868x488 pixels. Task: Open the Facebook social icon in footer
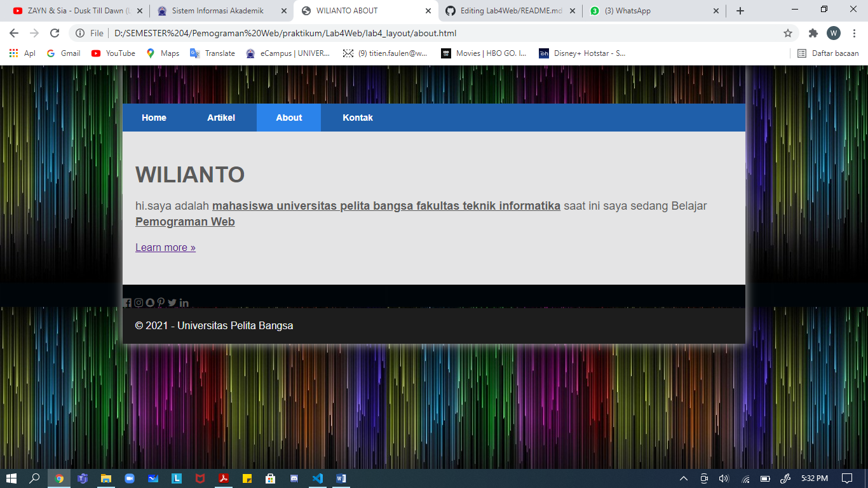[127, 302]
